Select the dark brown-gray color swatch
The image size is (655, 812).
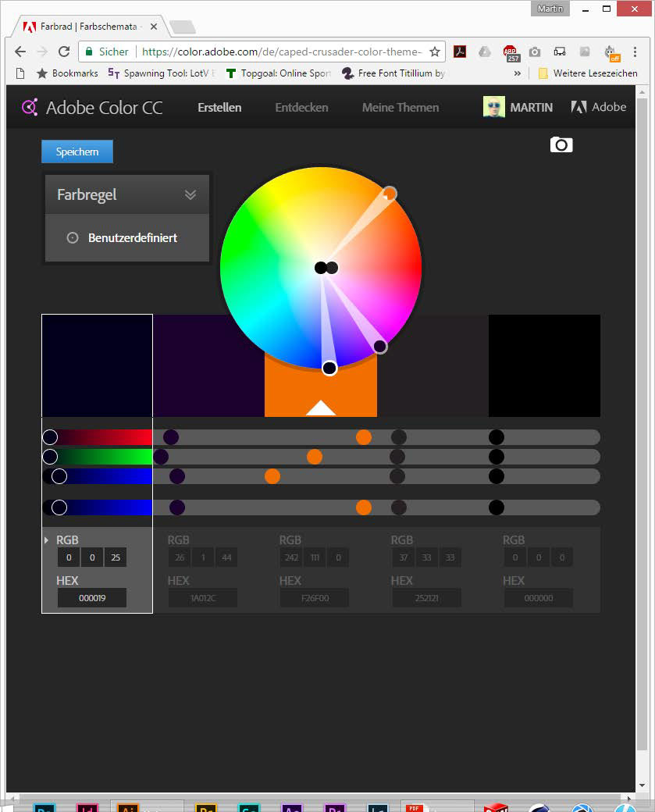tap(433, 365)
